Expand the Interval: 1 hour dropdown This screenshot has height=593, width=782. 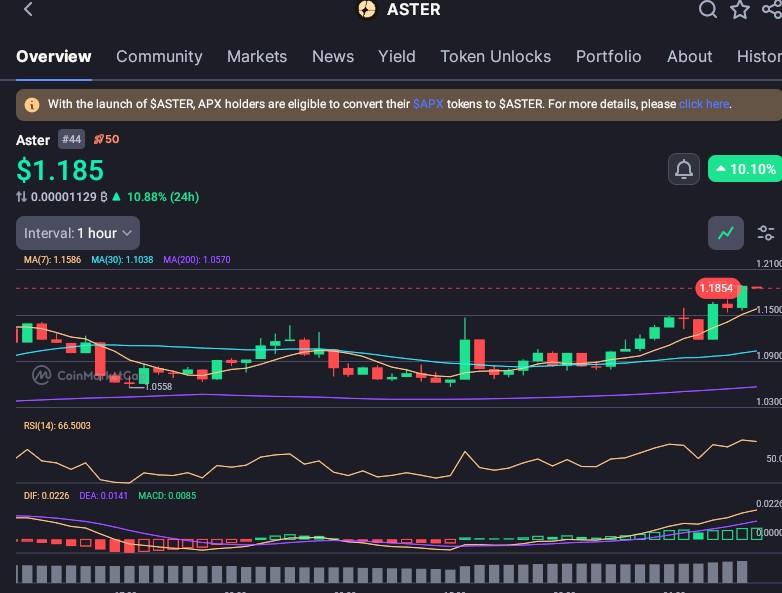78,233
